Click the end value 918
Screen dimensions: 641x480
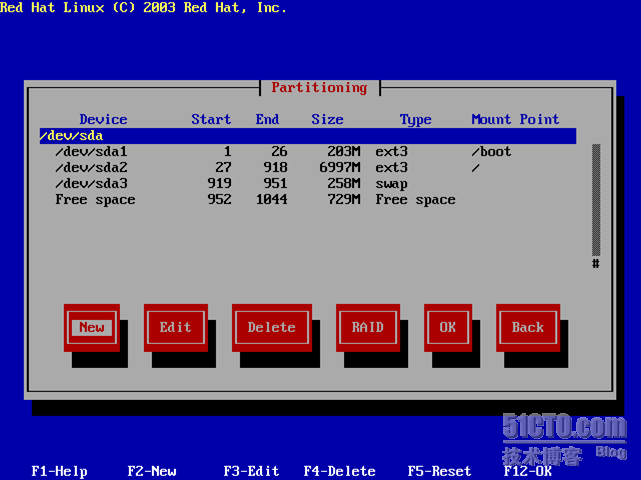pyautogui.click(x=276, y=168)
